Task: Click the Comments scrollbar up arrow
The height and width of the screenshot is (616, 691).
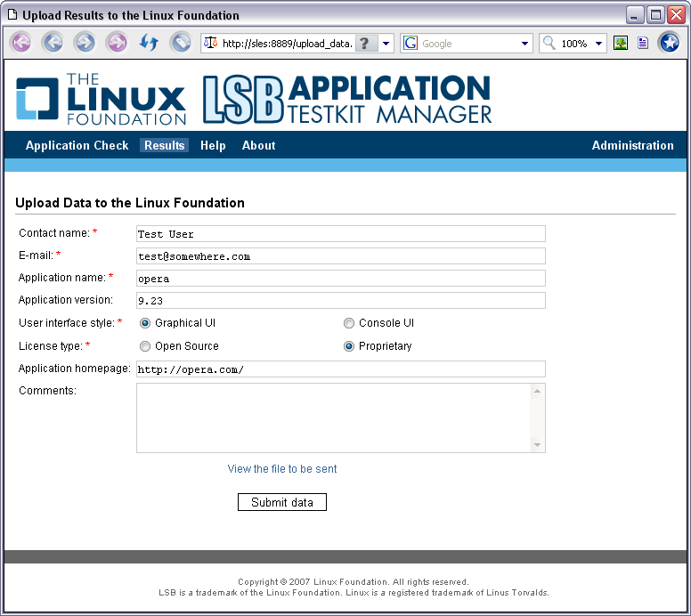Action: [x=537, y=392]
